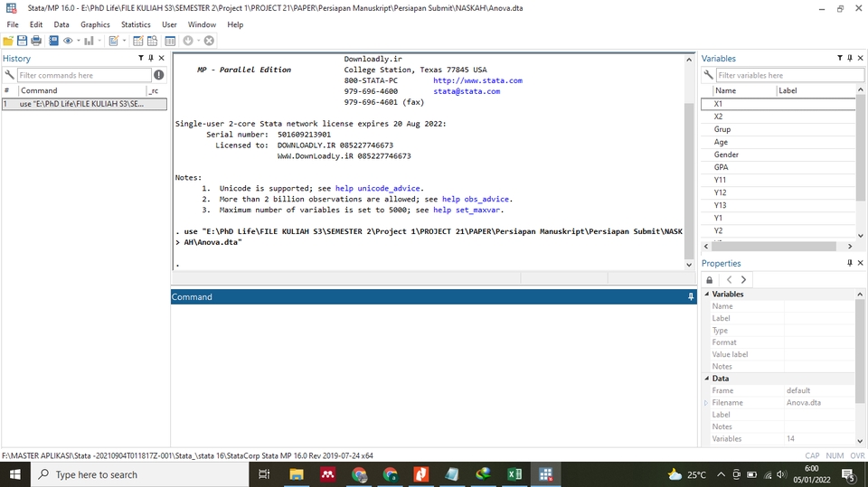Click the Variables filter wrench icon
Image resolution: width=868 pixels, height=487 pixels.
(x=708, y=75)
